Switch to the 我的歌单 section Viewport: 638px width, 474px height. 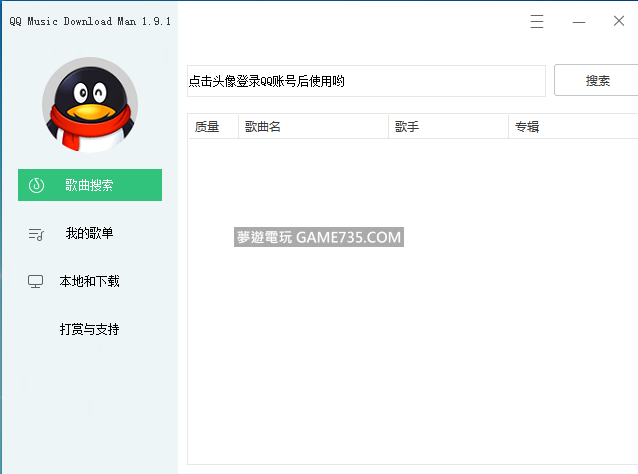point(89,233)
